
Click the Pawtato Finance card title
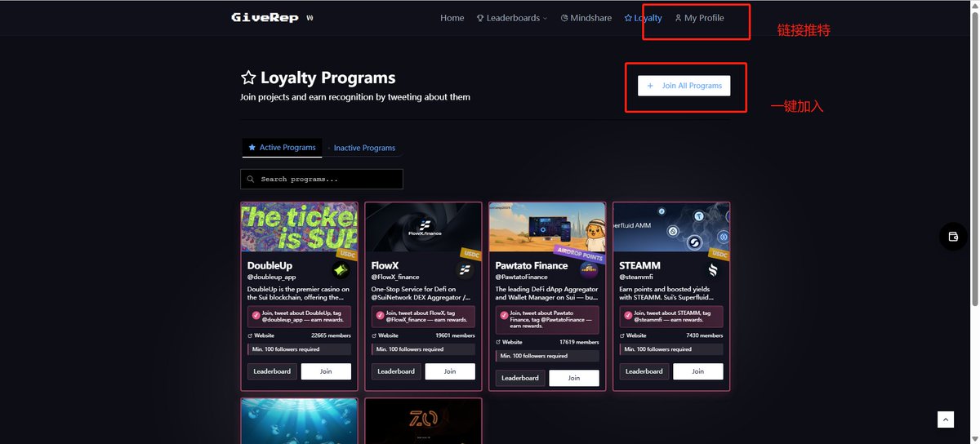point(532,265)
